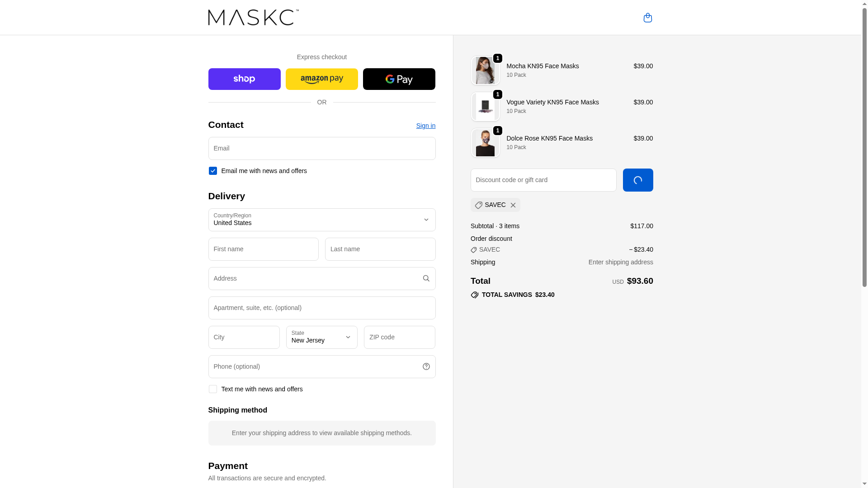This screenshot has width=868, height=488.
Task: Click the address search magnifier icon
Action: [x=426, y=278]
